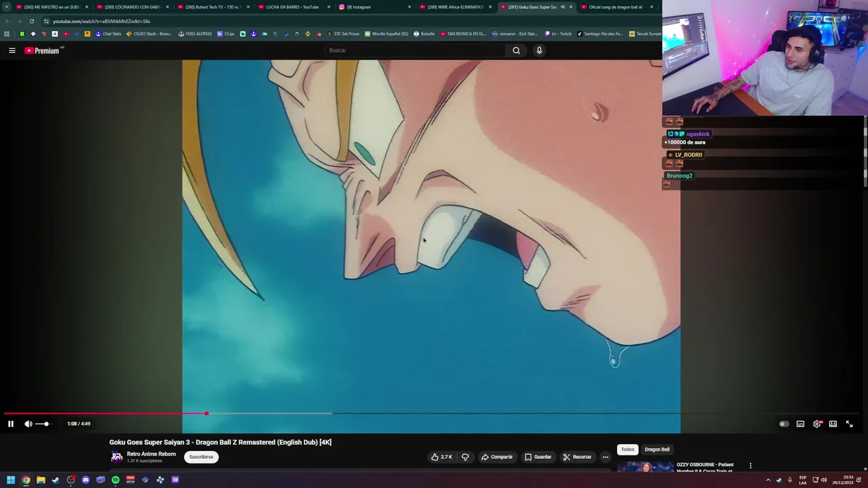Click chat user ogaskick
This screenshot has height=488, width=868.
tap(698, 134)
